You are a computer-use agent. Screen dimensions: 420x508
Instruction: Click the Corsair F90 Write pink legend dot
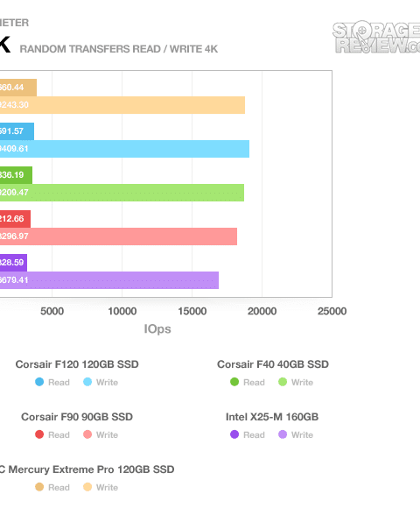coord(87,434)
